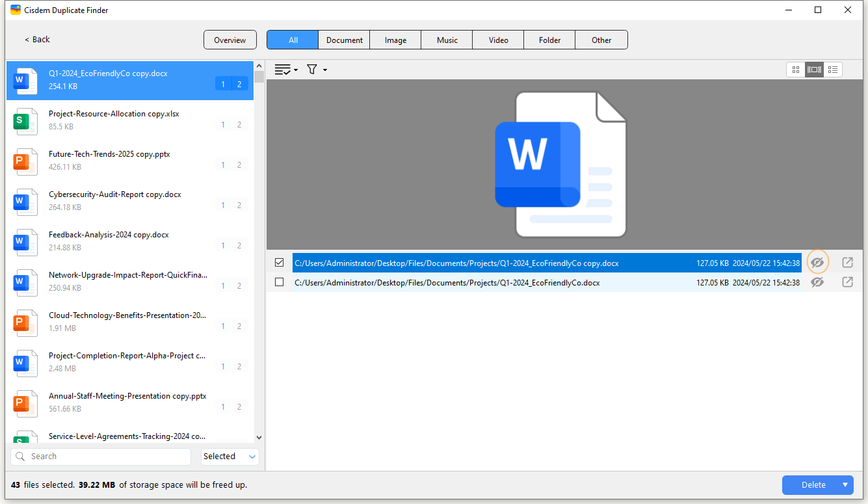Click the Overview button

tap(230, 40)
